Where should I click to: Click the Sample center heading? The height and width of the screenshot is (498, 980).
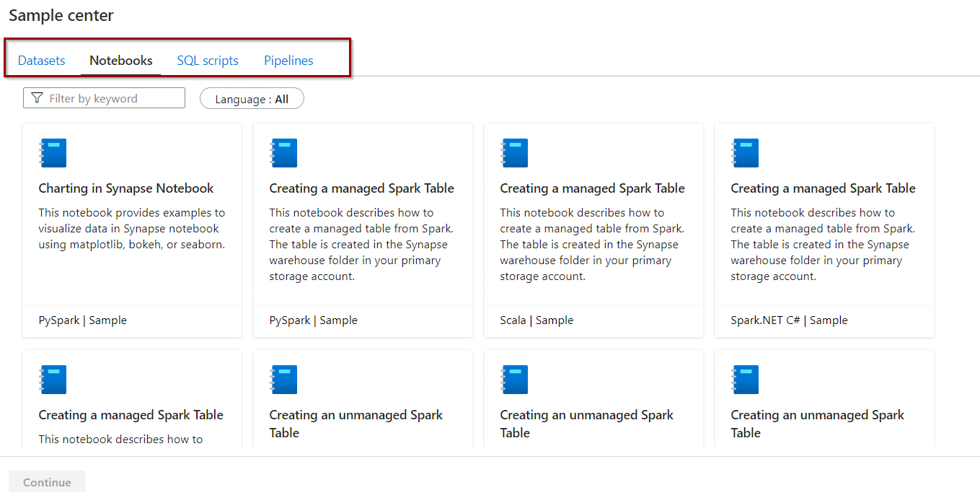pyautogui.click(x=61, y=15)
